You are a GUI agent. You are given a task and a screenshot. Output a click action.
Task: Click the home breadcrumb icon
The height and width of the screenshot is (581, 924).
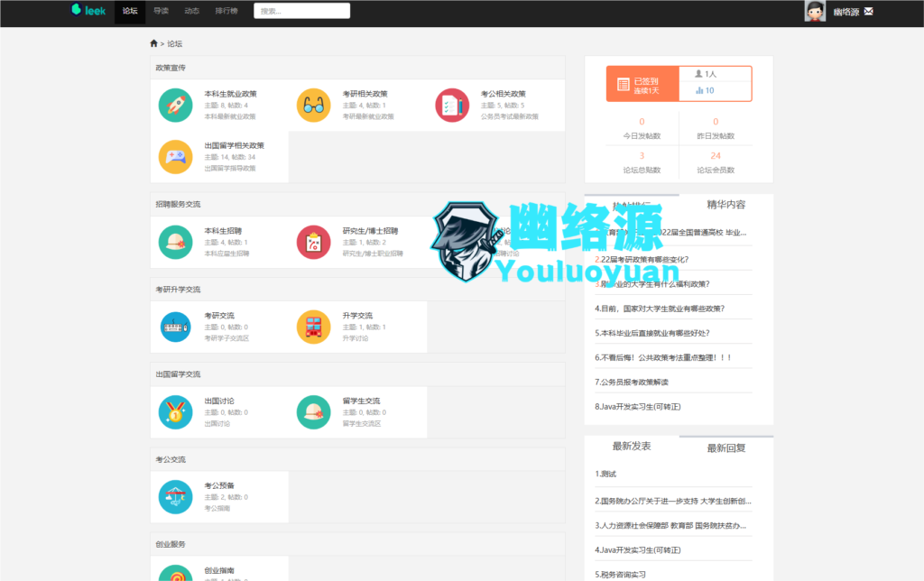pos(153,43)
